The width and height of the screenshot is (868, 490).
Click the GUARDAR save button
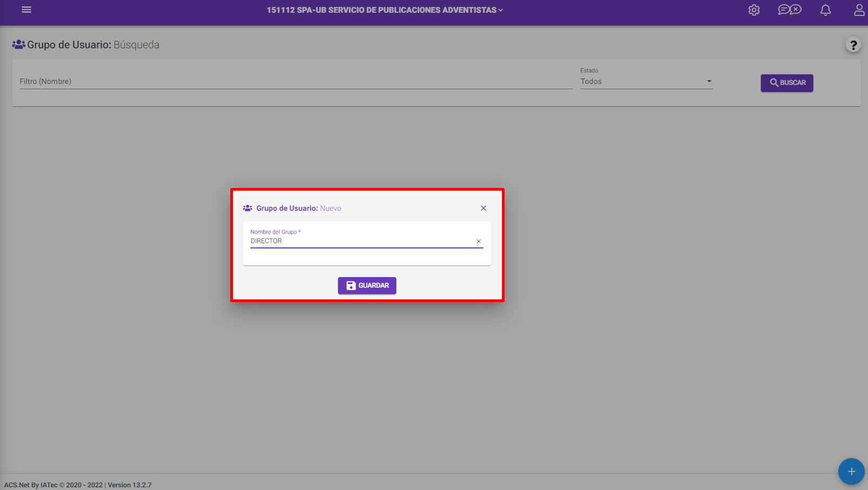pyautogui.click(x=367, y=286)
